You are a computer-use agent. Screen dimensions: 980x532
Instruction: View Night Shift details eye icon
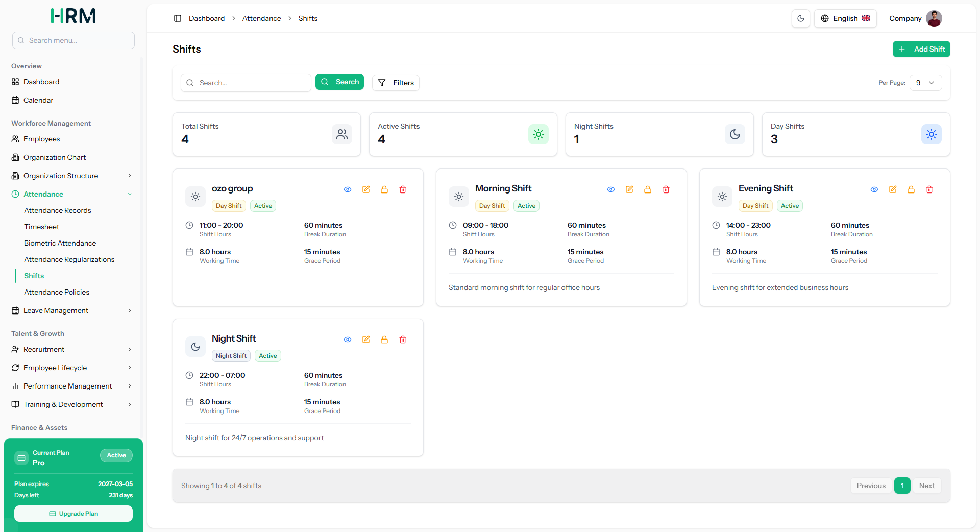point(348,340)
